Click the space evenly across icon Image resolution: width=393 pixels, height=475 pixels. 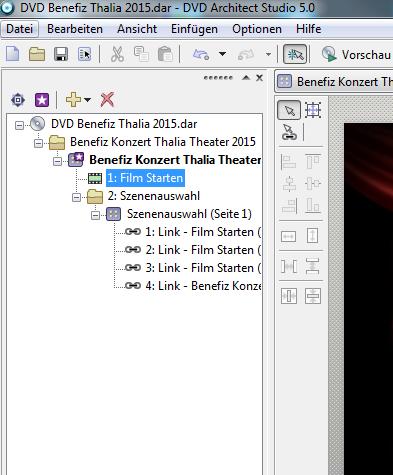[x=289, y=266]
